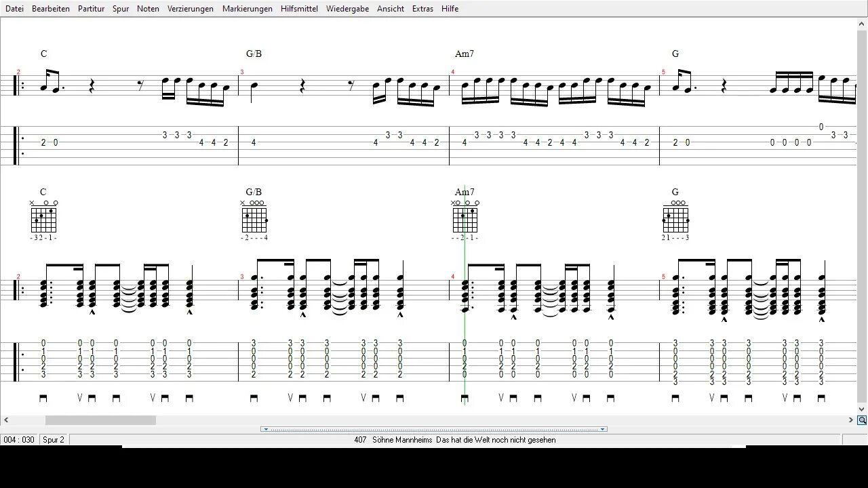This screenshot has height=488, width=868.
Task: Open the Hilfsmittel menu
Action: tap(299, 9)
